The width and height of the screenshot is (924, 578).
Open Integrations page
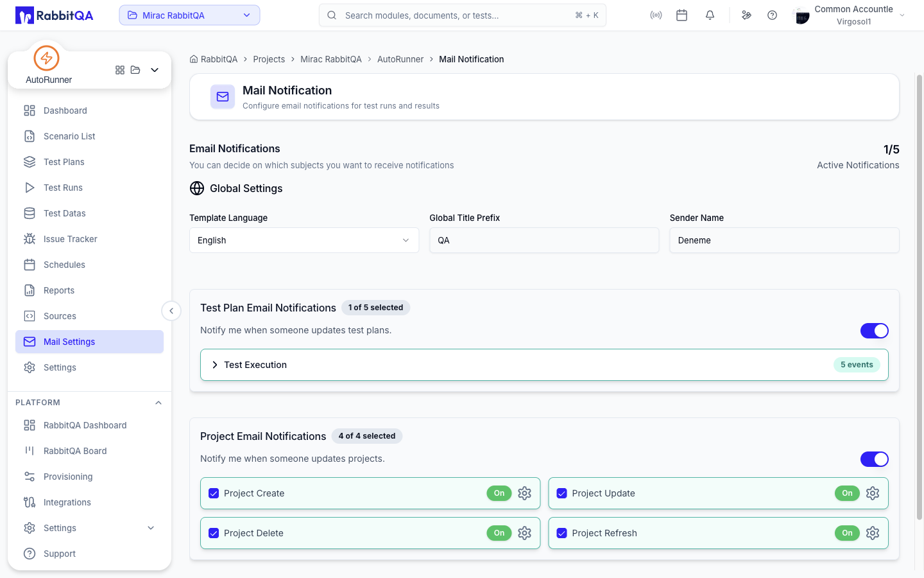[x=89, y=502]
